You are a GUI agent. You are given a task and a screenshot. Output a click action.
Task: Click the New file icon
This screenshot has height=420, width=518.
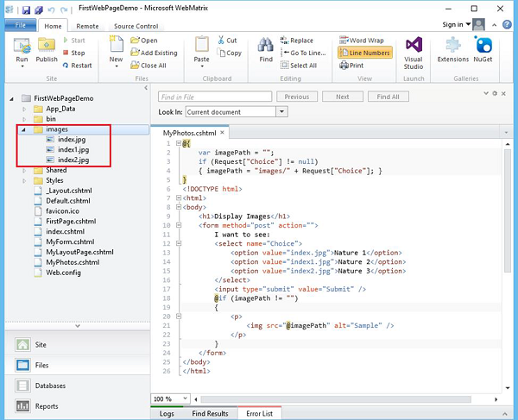(x=116, y=45)
